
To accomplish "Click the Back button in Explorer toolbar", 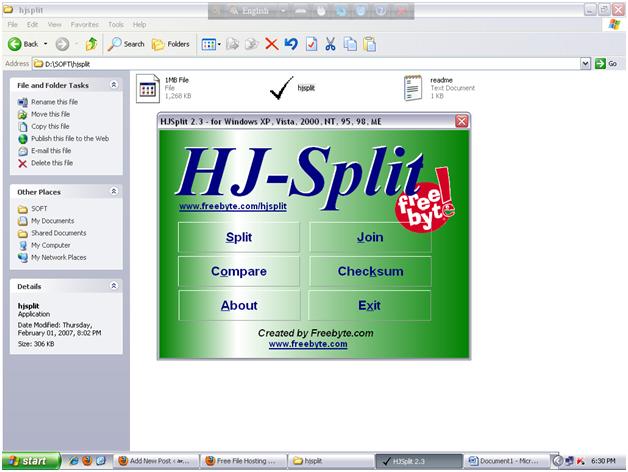I will click(x=23, y=44).
